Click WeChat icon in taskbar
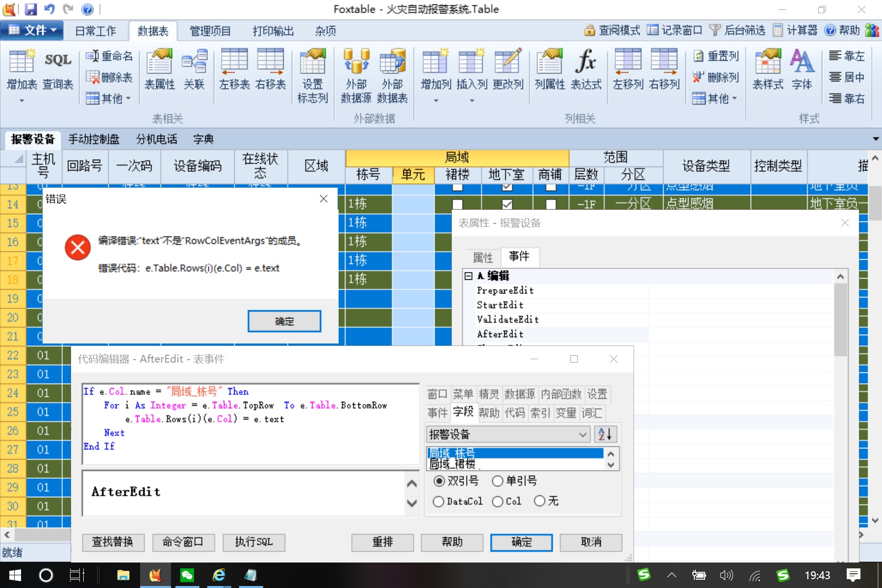 click(x=187, y=575)
